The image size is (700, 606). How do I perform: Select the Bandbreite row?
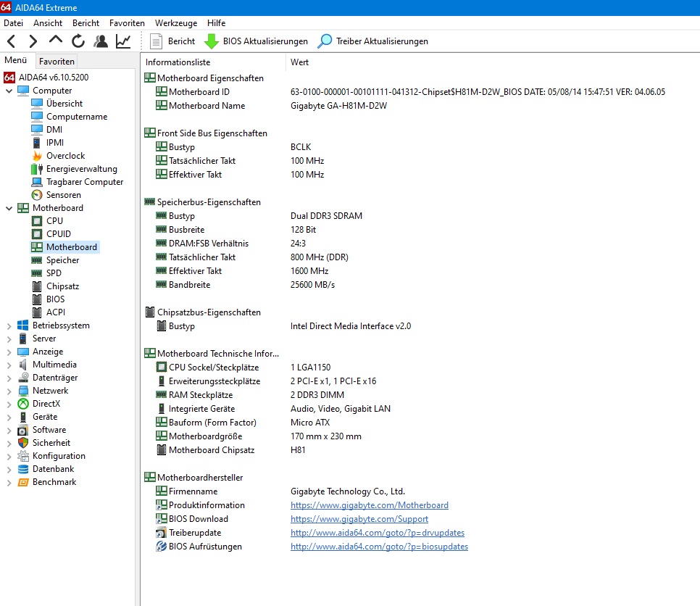click(420, 285)
